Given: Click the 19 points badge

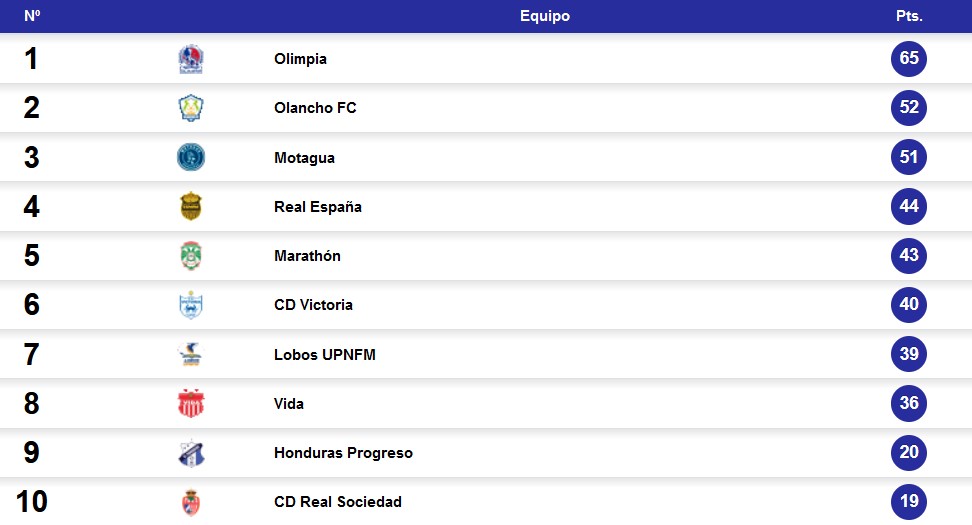Looking at the screenshot, I should pos(909,501).
